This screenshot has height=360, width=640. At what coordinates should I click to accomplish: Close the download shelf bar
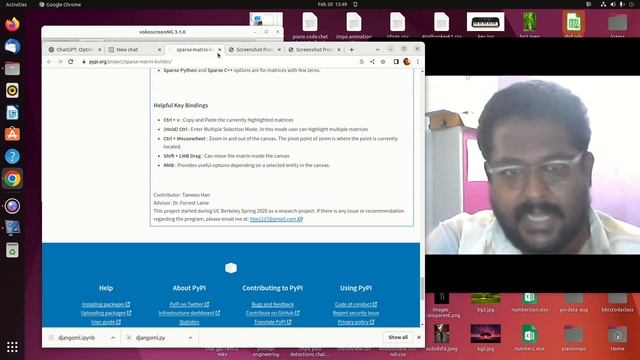click(x=419, y=338)
